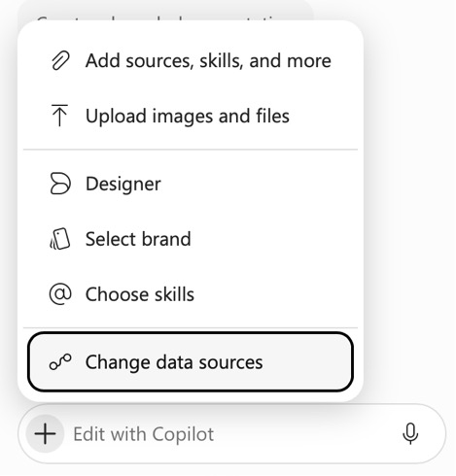Open the Designer menu entry

[x=191, y=184]
